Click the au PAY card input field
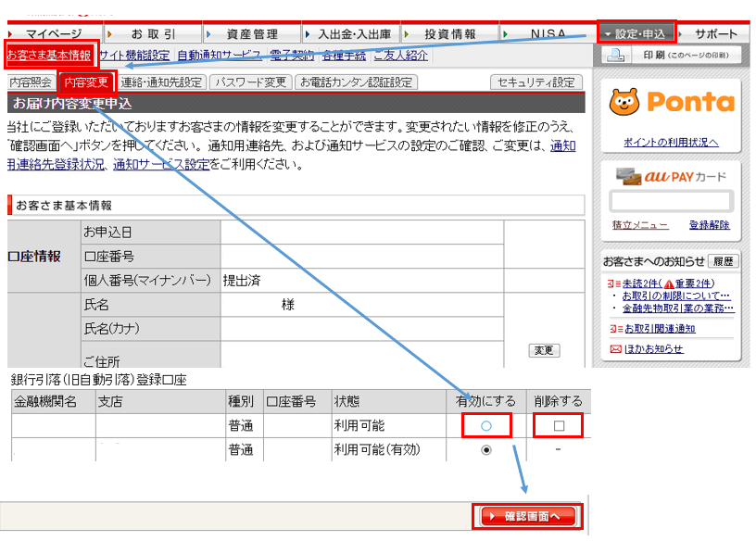 671,201
